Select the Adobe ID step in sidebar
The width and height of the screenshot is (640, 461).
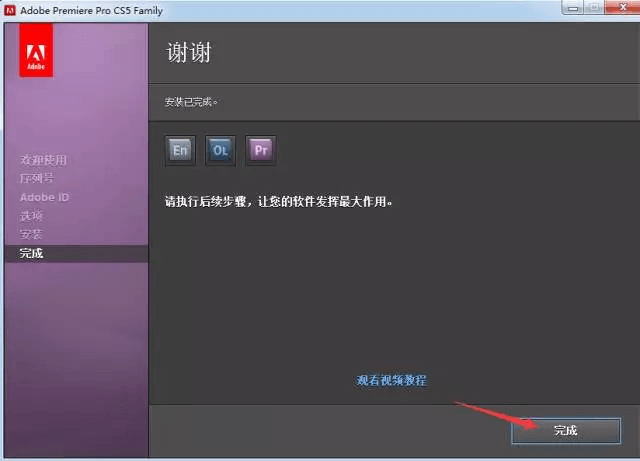(44, 197)
